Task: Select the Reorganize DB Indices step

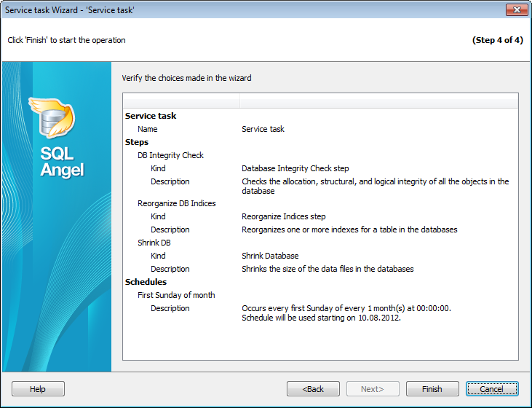Action: point(320,203)
